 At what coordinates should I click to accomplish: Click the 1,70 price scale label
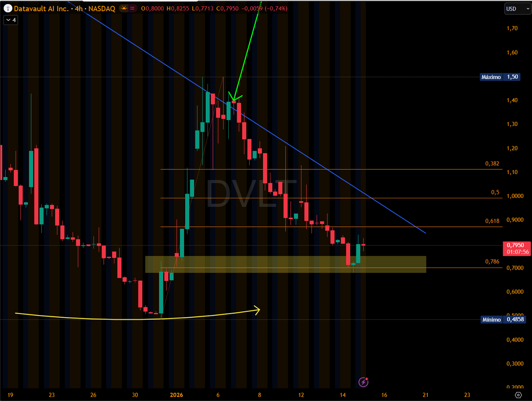(x=512, y=28)
